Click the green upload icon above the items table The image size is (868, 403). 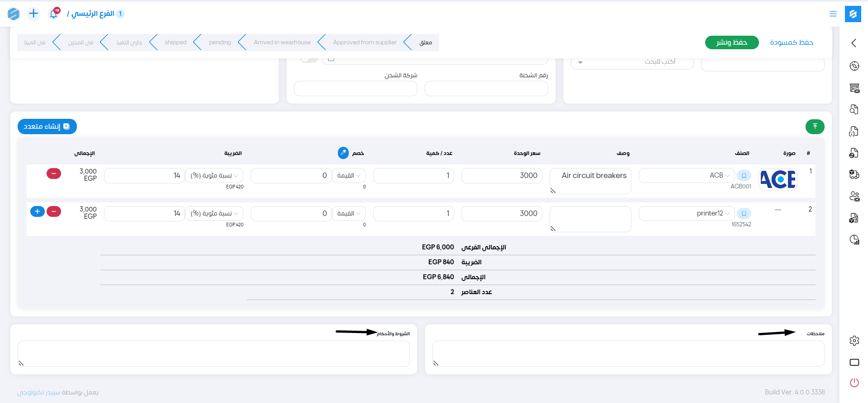(815, 127)
